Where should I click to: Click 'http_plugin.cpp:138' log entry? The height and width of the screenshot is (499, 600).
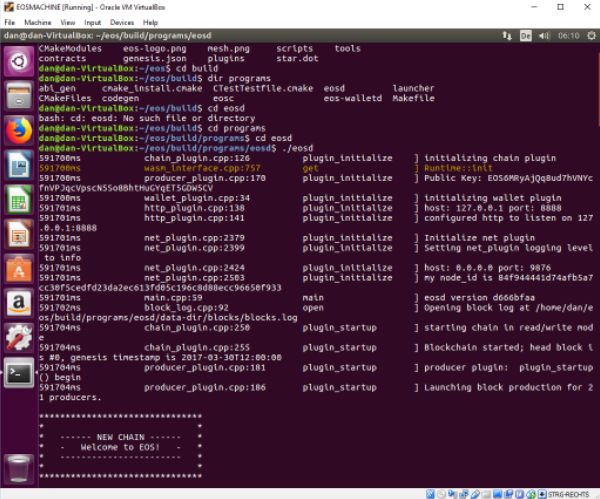tap(194, 208)
